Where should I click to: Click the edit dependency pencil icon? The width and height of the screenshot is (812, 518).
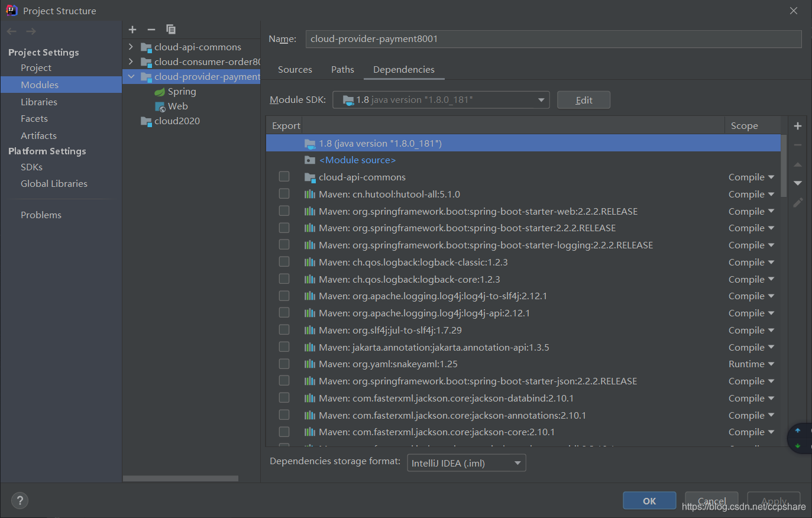pyautogui.click(x=798, y=202)
